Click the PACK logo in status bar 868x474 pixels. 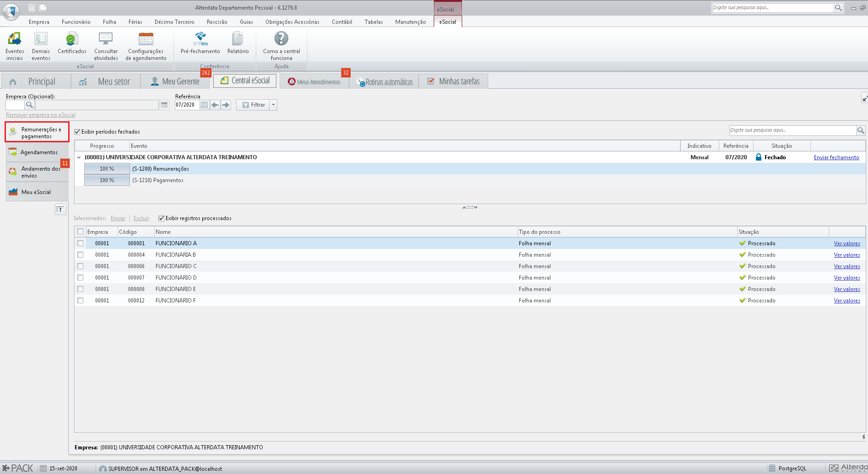point(18,468)
